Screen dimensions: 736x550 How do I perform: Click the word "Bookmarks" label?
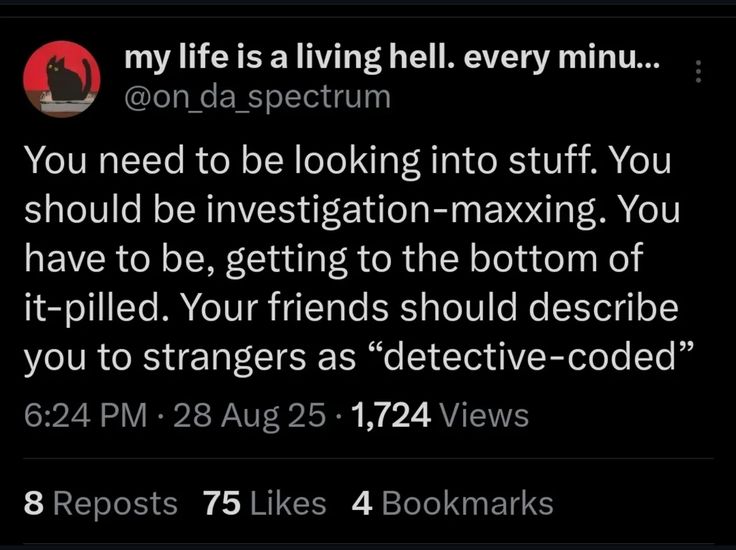(x=467, y=503)
